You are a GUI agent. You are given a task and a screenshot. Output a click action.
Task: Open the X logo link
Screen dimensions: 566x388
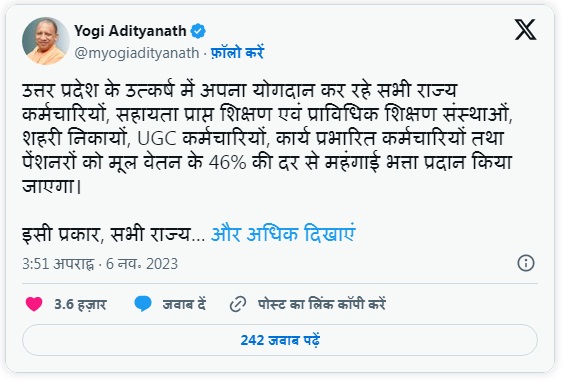coord(525,30)
